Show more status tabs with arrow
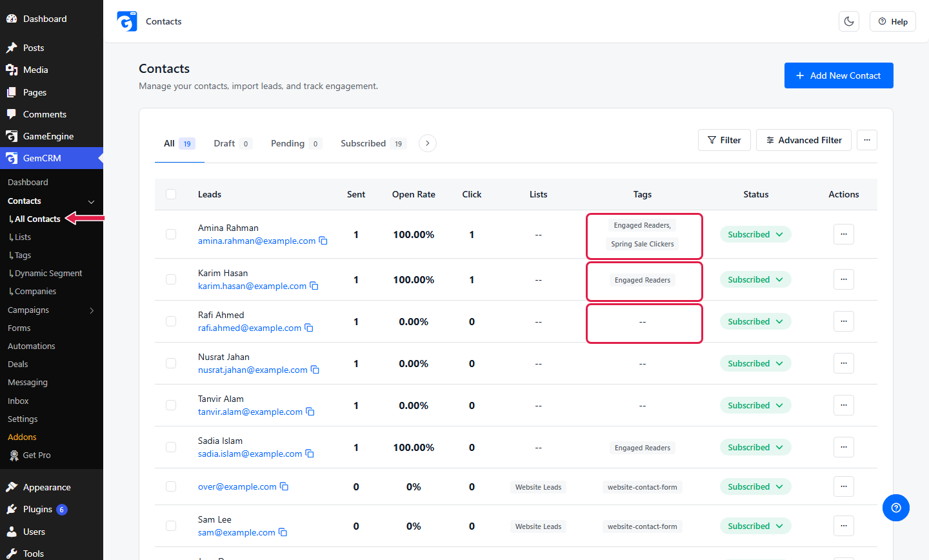929x560 pixels. [428, 143]
